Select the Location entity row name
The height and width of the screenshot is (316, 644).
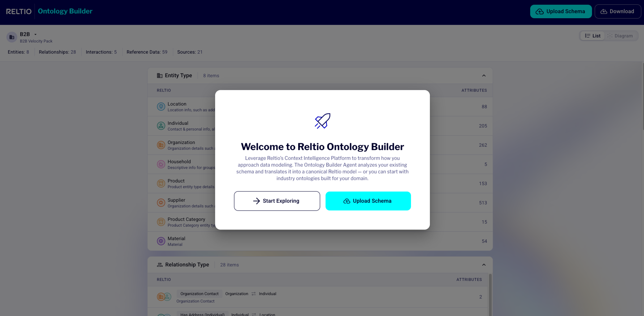pos(177,104)
